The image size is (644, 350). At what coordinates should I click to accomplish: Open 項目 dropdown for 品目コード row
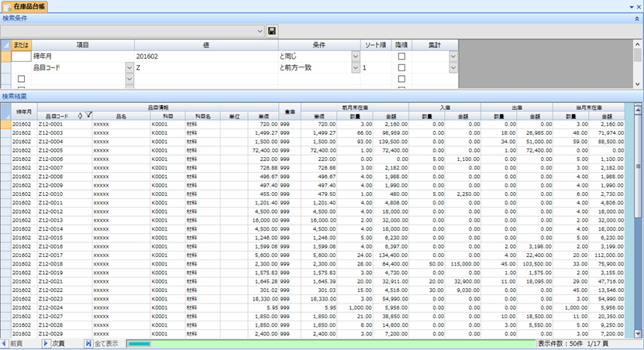click(129, 67)
